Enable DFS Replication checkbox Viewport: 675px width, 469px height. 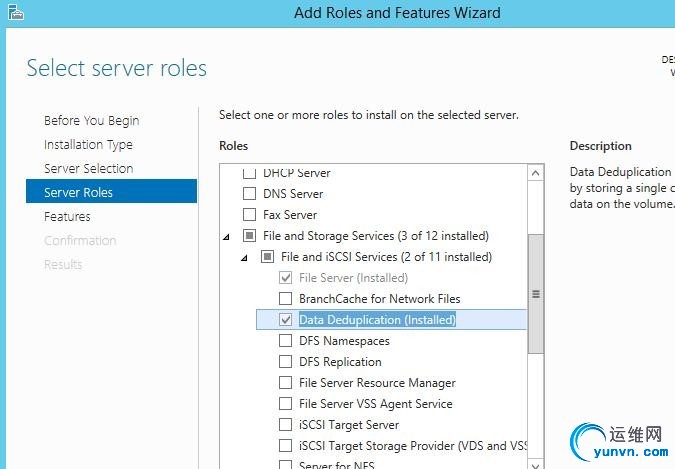tap(286, 362)
